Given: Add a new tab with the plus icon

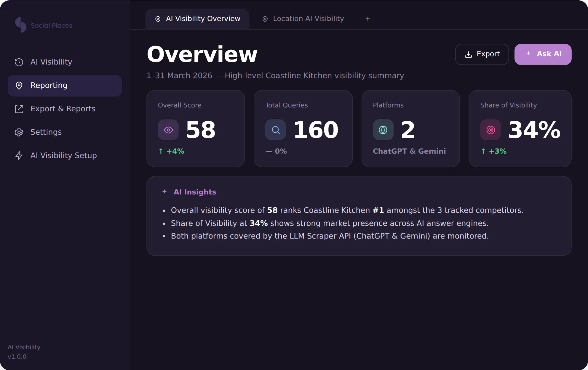Looking at the screenshot, I should tap(368, 19).
